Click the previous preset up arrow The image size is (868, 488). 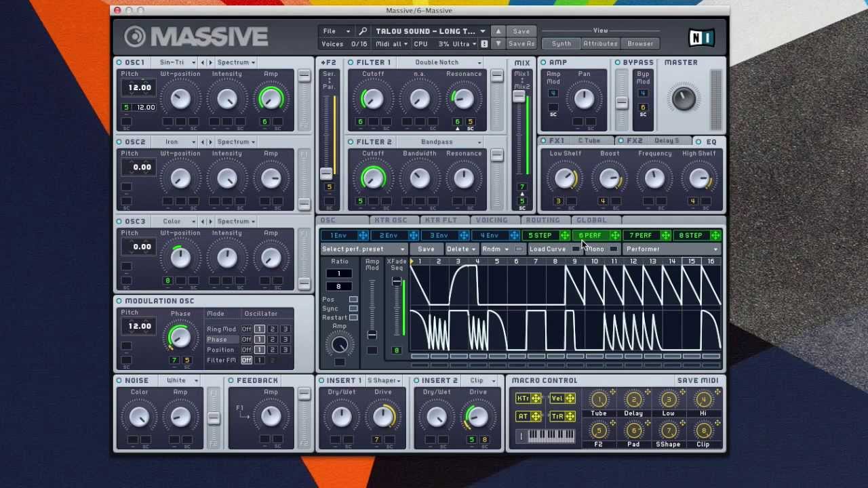(x=498, y=31)
